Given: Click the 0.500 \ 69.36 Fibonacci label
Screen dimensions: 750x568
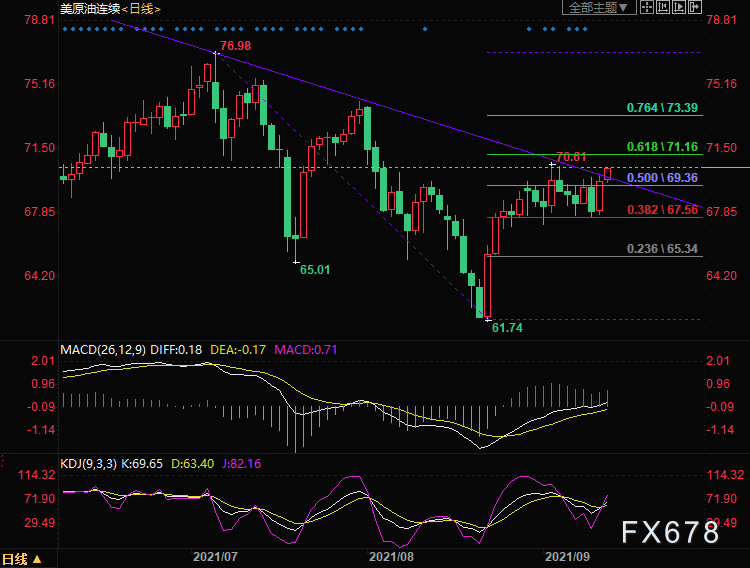Looking at the screenshot, I should coord(661,178).
